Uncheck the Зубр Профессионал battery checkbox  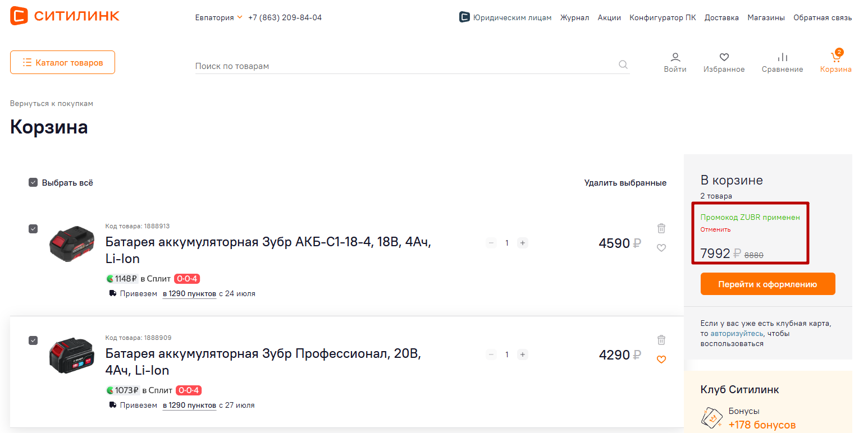point(33,340)
